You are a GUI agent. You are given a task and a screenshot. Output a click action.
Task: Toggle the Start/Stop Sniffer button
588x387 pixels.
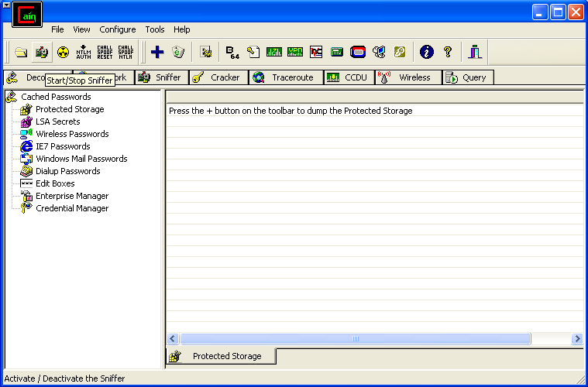[42, 52]
